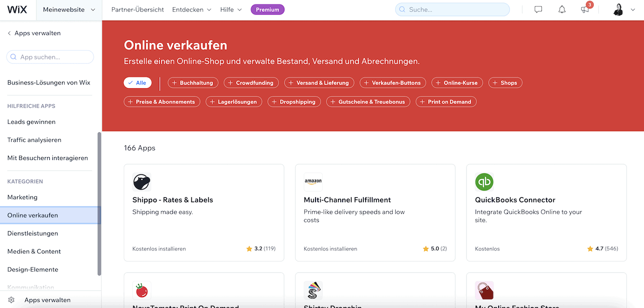This screenshot has width=644, height=308.
Task: Open the Marketing category
Action: point(23,197)
